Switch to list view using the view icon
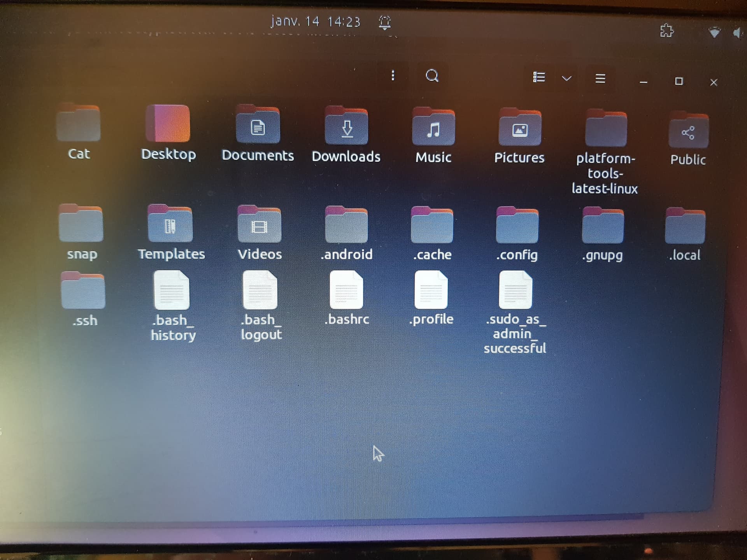This screenshot has width=747, height=560. click(x=538, y=77)
